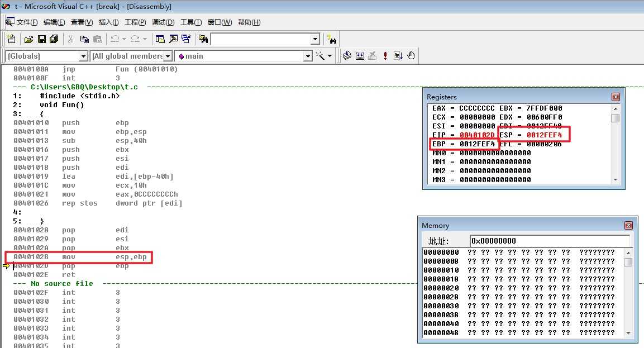Open the 插入(I) menu
The height and width of the screenshot is (348, 644).
pos(109,22)
